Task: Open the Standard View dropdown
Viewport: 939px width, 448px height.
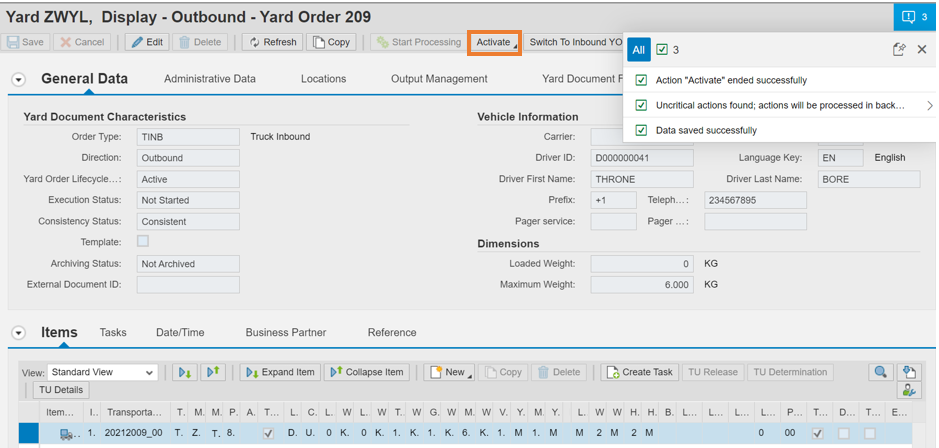Action: pyautogui.click(x=102, y=372)
